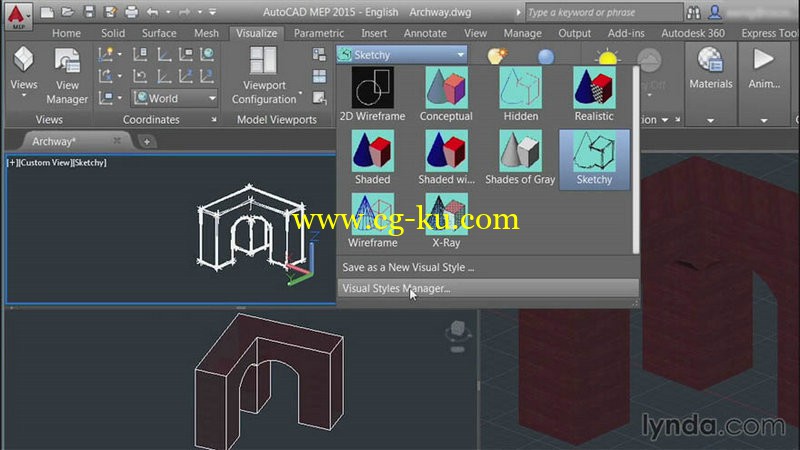
Task: Click the Redo arrow icon
Action: coord(184,12)
